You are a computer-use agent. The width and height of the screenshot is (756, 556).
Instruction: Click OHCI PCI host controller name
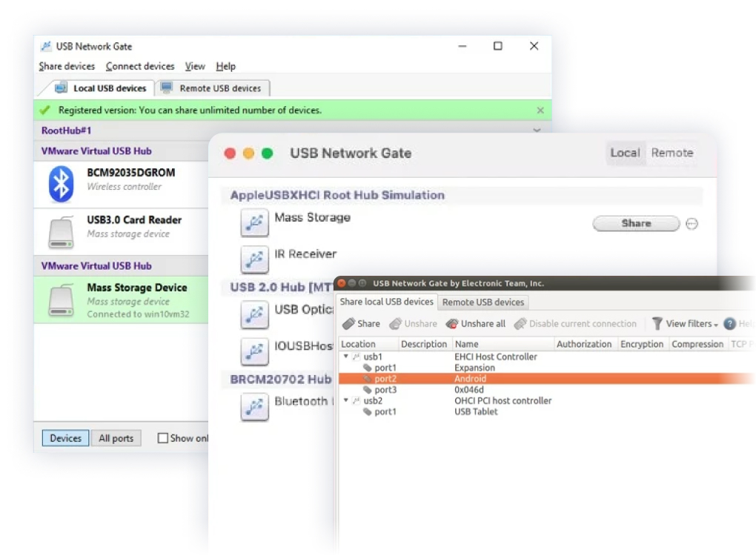[503, 400]
